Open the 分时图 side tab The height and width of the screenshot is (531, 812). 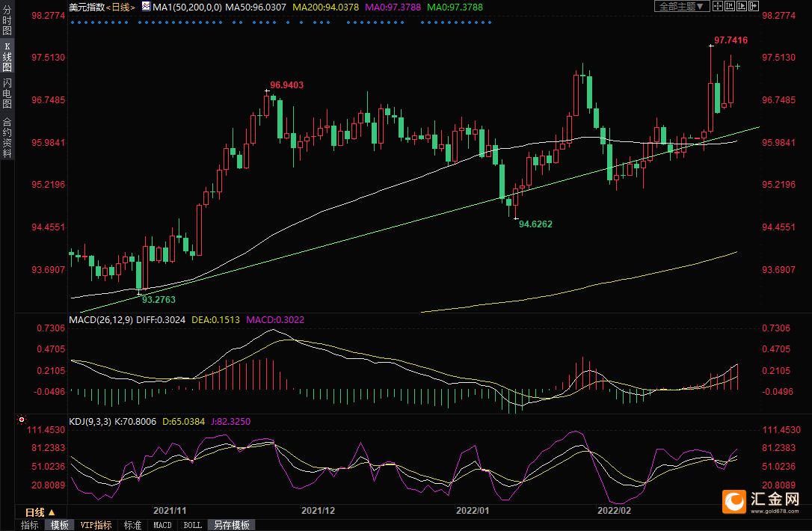coord(7,20)
